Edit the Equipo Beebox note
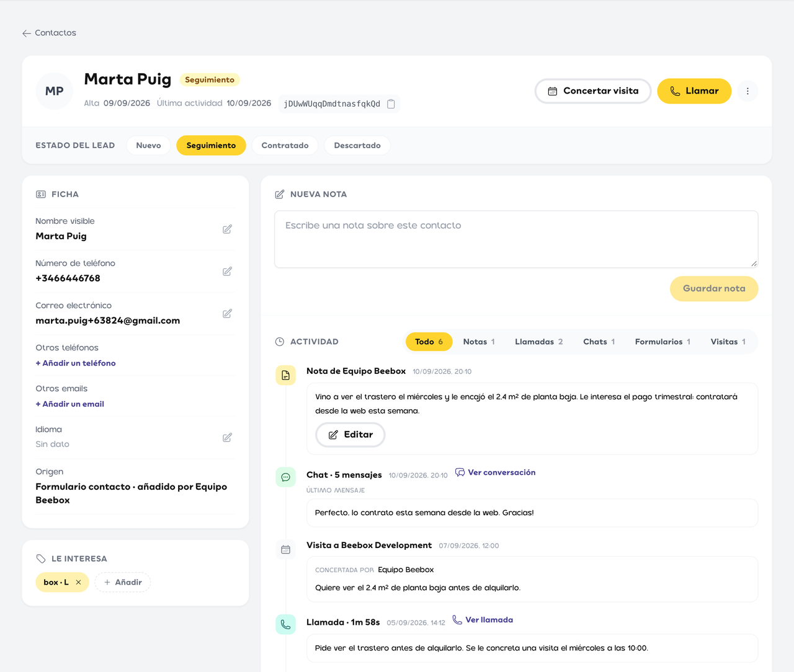The image size is (794, 672). (350, 435)
